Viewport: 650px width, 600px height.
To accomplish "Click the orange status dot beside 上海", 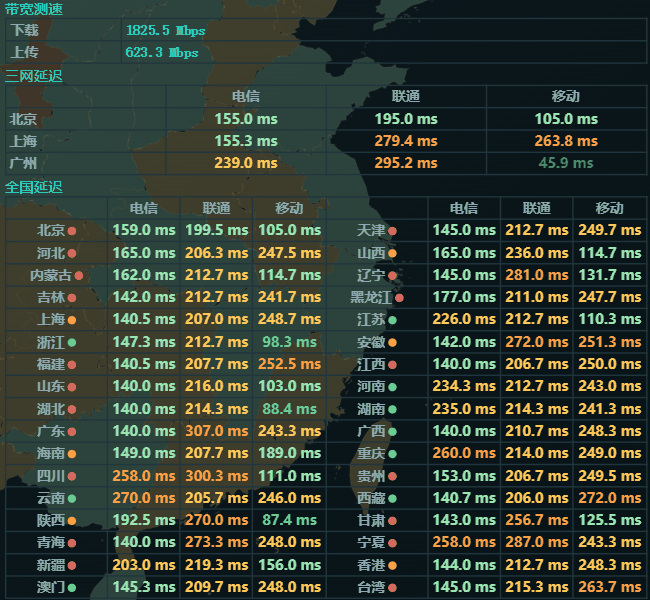I will pyautogui.click(x=72, y=320).
